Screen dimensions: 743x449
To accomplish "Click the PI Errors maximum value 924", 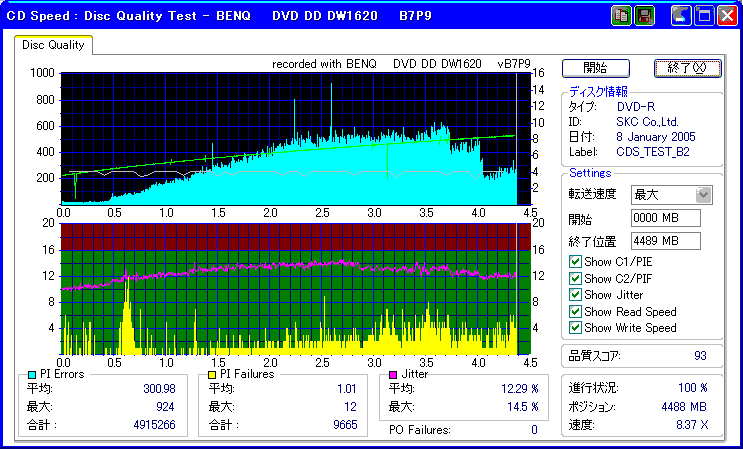I will click(165, 407).
